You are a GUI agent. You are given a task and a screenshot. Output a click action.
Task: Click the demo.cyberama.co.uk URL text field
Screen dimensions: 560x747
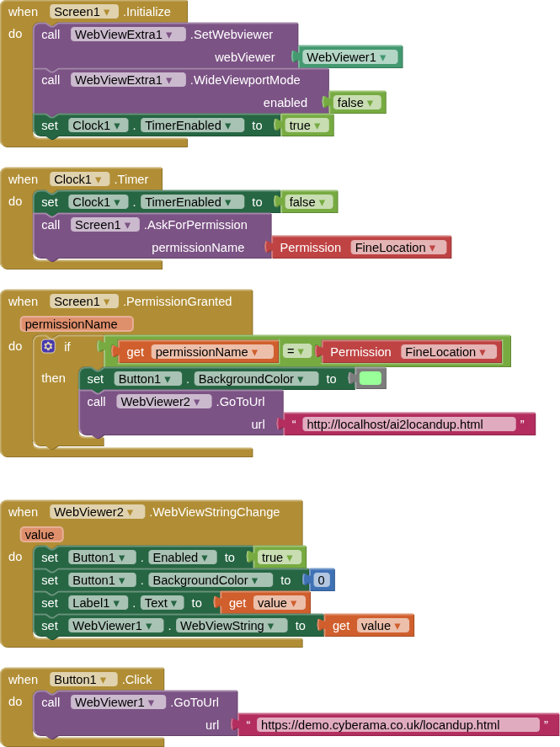click(x=397, y=725)
